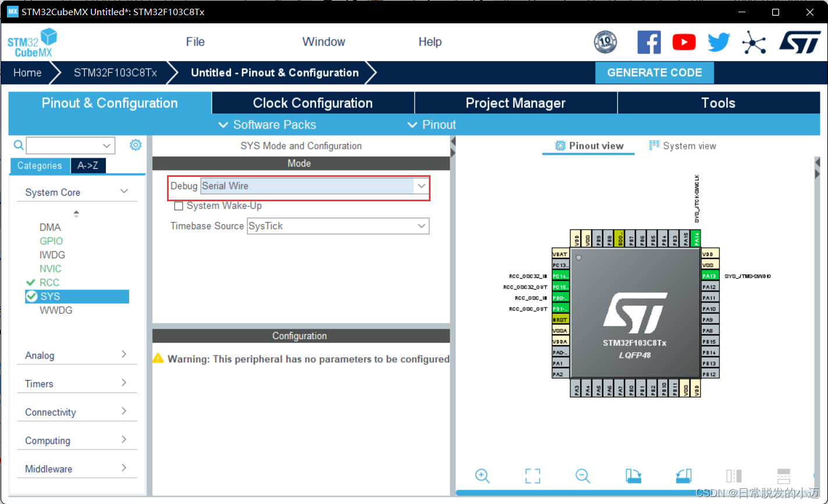Select the NRST pin on chip
This screenshot has height=504, width=828.
click(560, 320)
